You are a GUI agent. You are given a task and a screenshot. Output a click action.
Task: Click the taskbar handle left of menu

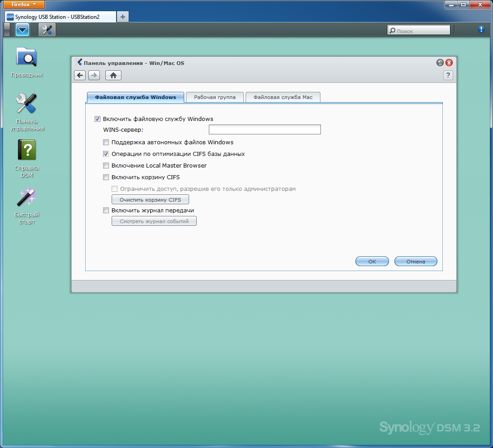coord(7,30)
